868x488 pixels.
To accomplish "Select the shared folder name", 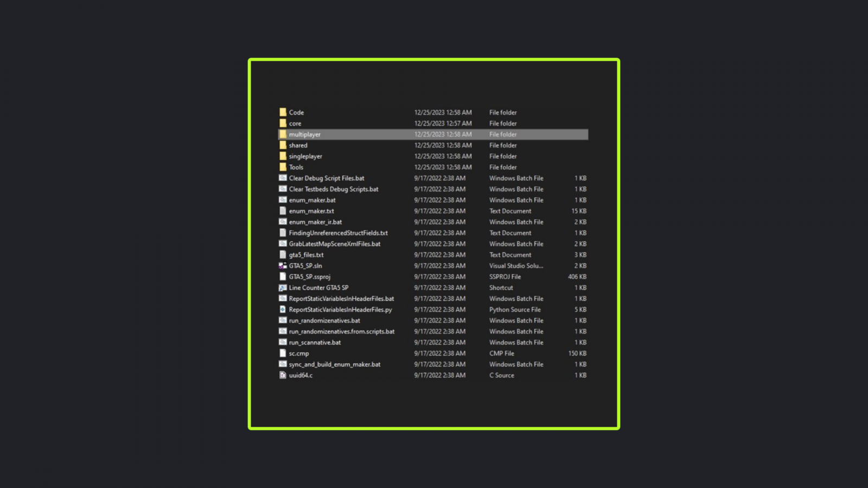I will point(298,145).
